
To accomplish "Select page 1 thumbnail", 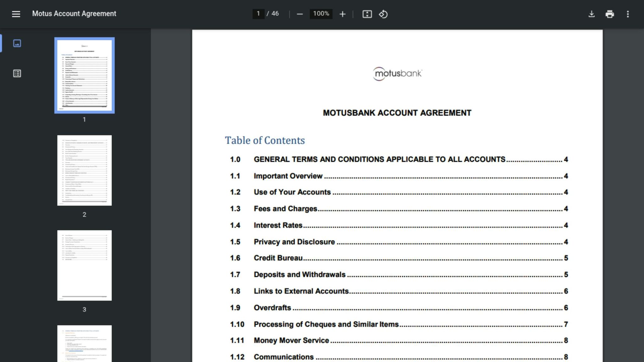I will click(84, 75).
